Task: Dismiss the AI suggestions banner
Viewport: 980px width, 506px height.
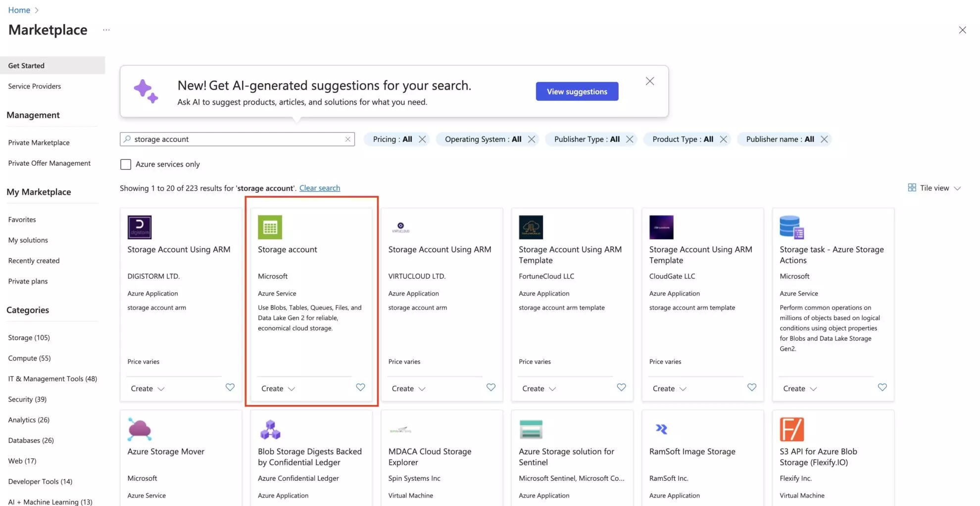Action: point(650,81)
